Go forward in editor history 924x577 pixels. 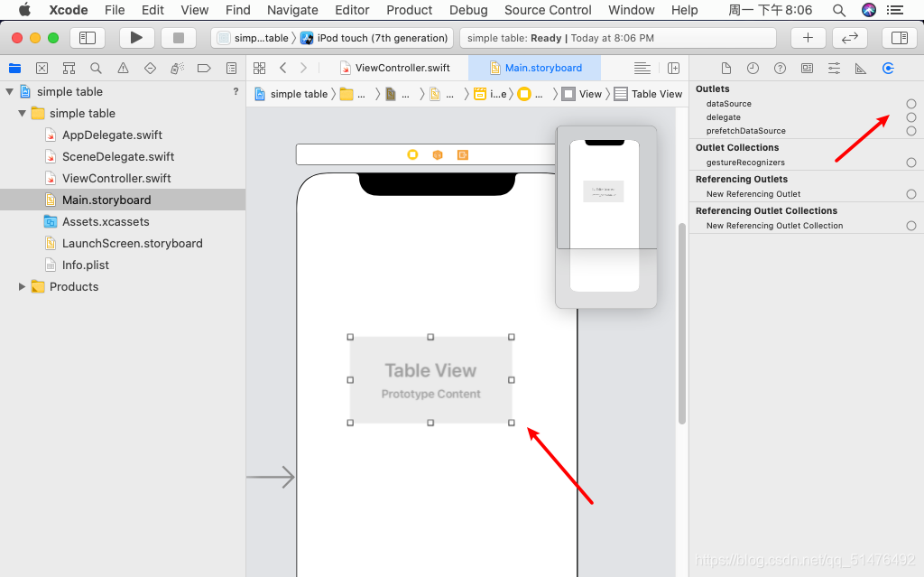point(303,68)
